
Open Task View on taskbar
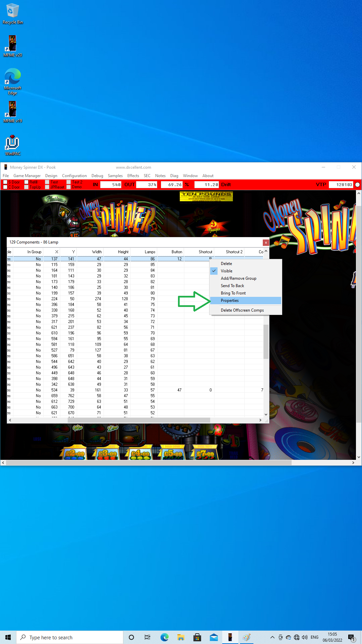(x=147, y=637)
